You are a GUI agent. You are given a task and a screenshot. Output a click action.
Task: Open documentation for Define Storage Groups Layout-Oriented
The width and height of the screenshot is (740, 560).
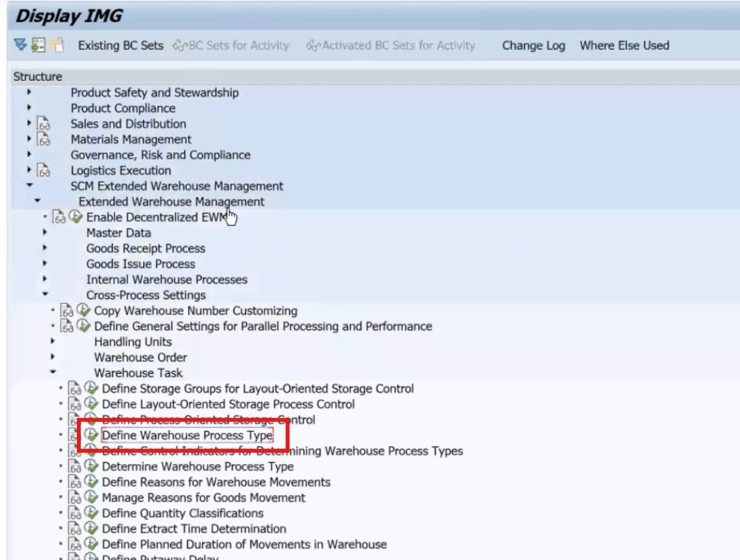coord(74,388)
